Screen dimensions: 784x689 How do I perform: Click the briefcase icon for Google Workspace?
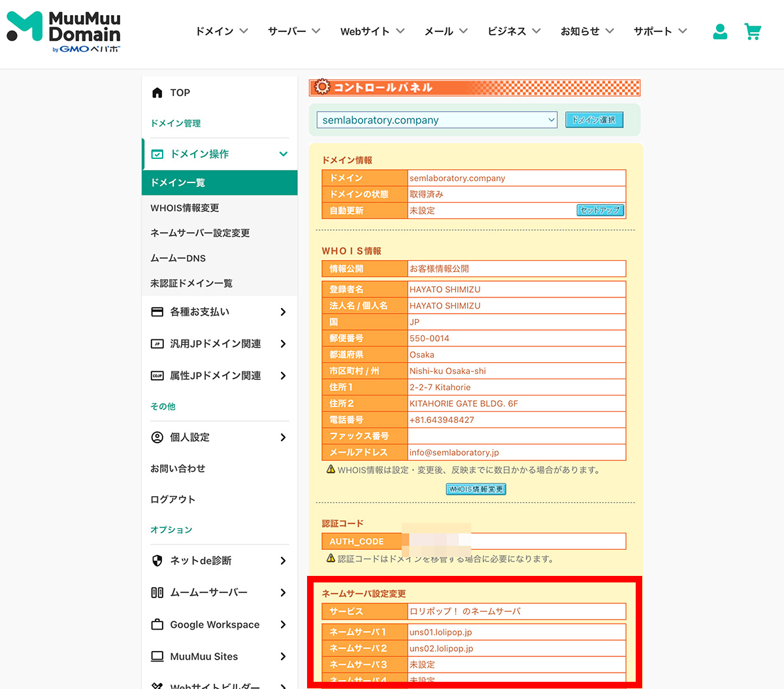(157, 624)
